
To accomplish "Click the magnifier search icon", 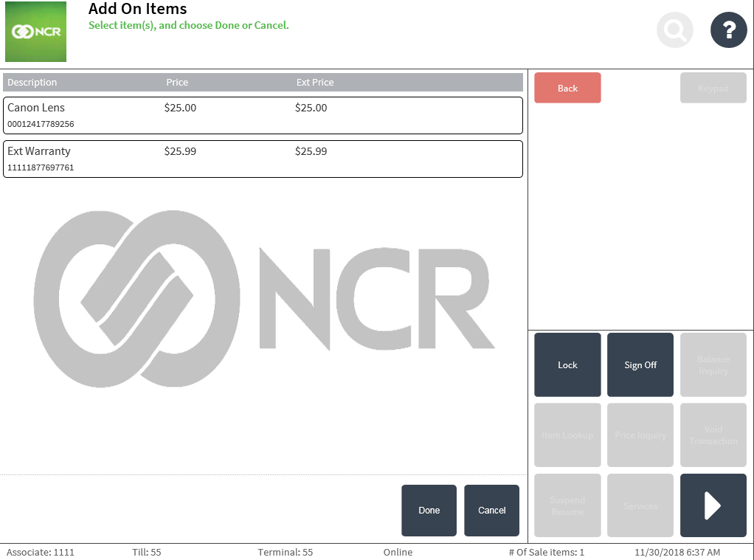I will pyautogui.click(x=674, y=30).
